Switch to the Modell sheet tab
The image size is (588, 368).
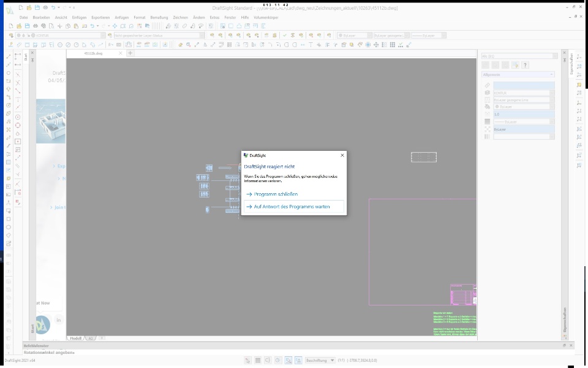pyautogui.click(x=75, y=339)
